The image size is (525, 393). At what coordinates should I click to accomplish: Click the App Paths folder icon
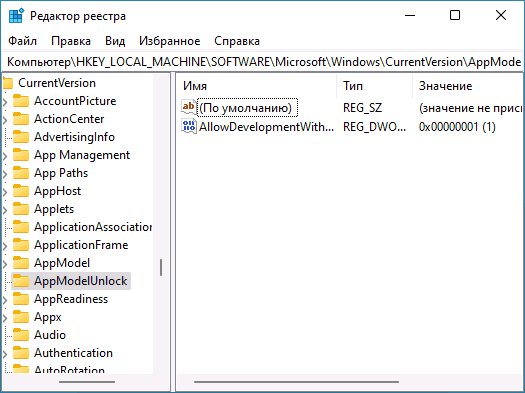point(21,173)
